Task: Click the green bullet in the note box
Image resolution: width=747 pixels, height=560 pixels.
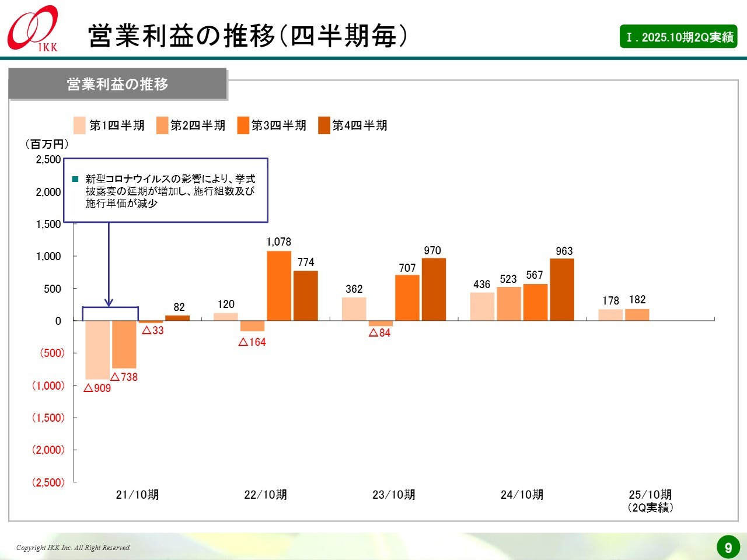Action: click(75, 179)
